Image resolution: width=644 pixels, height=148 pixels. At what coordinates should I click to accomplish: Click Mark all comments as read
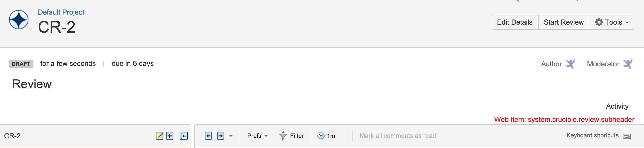[398, 136]
